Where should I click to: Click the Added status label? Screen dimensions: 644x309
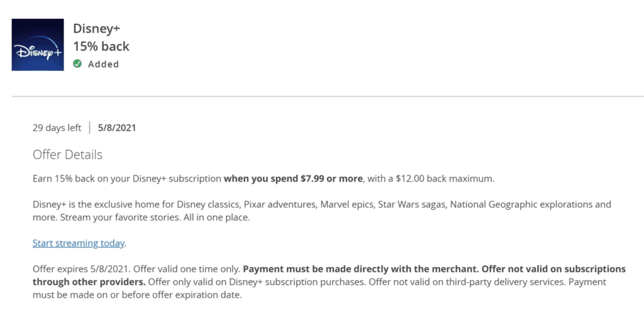[104, 65]
